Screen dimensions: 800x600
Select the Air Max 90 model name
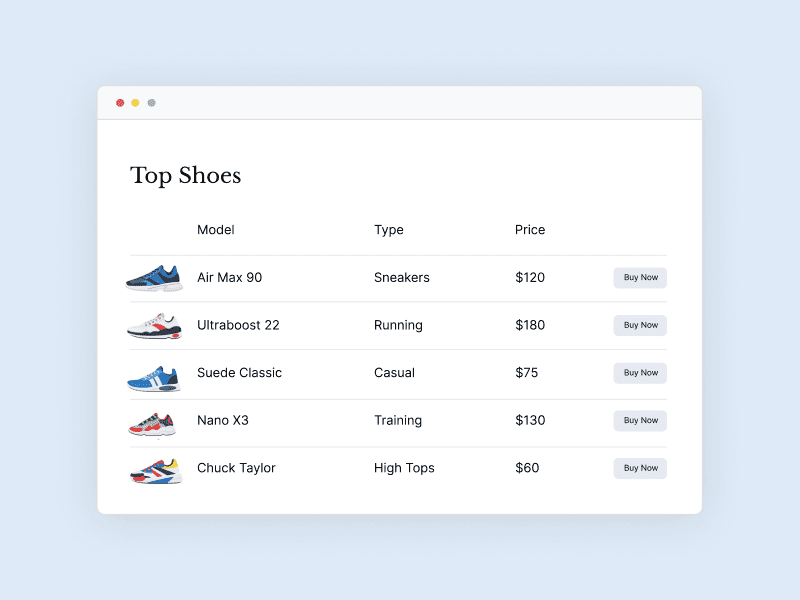tap(229, 278)
